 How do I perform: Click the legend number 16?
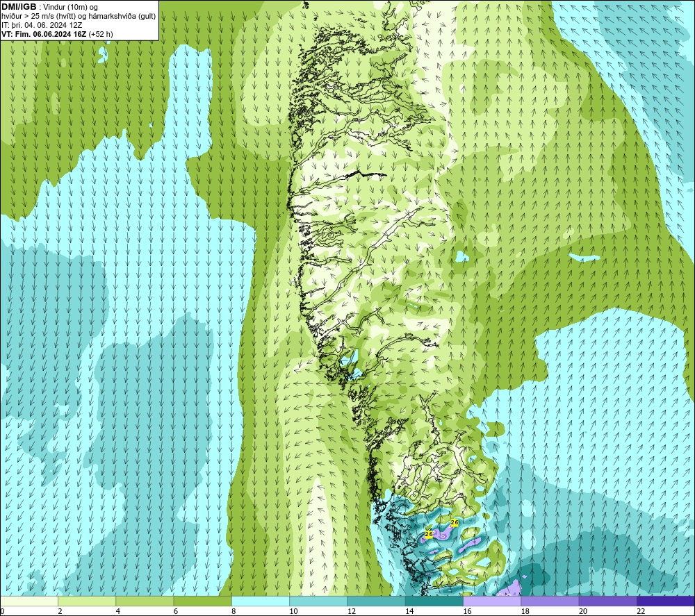467,611
